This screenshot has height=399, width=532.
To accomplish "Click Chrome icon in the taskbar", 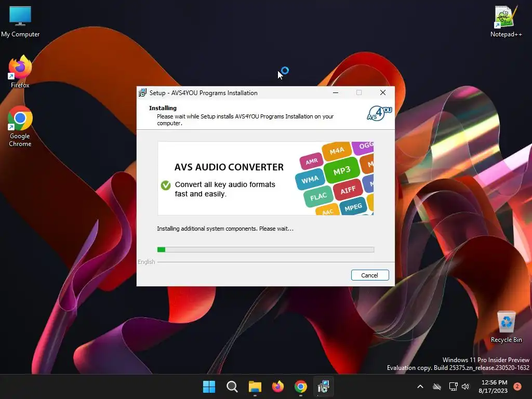I will 301,387.
